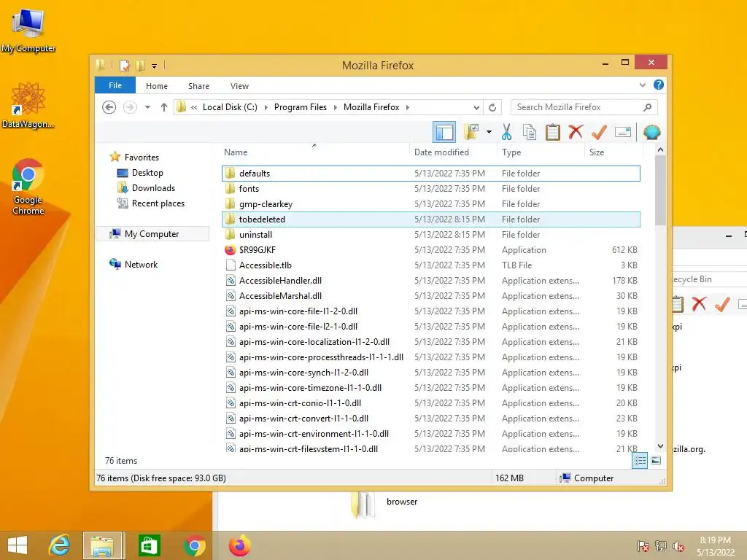747x560 pixels.
Task: Click the Copy documents icon
Action: [530, 132]
